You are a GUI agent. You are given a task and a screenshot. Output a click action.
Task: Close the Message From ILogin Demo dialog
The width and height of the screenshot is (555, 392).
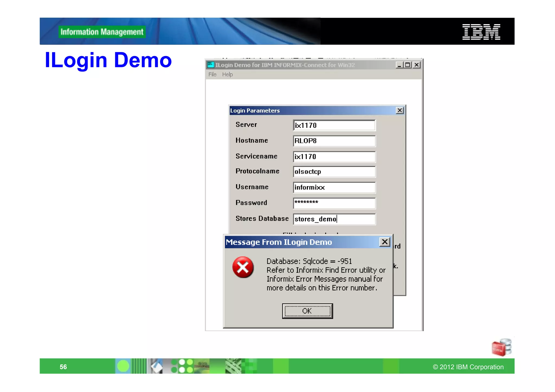click(385, 242)
